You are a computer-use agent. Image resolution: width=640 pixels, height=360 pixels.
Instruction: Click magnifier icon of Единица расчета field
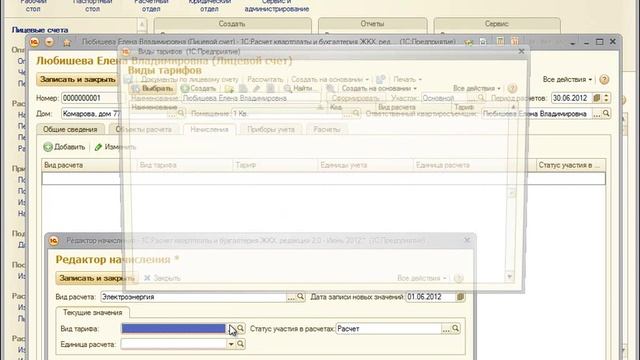point(241,344)
